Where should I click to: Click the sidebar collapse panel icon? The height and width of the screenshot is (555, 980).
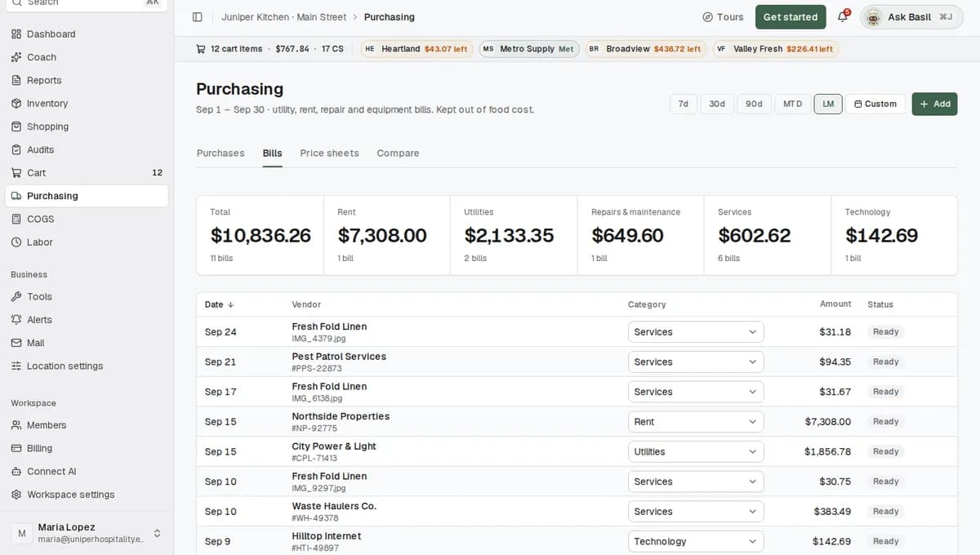[x=197, y=17]
